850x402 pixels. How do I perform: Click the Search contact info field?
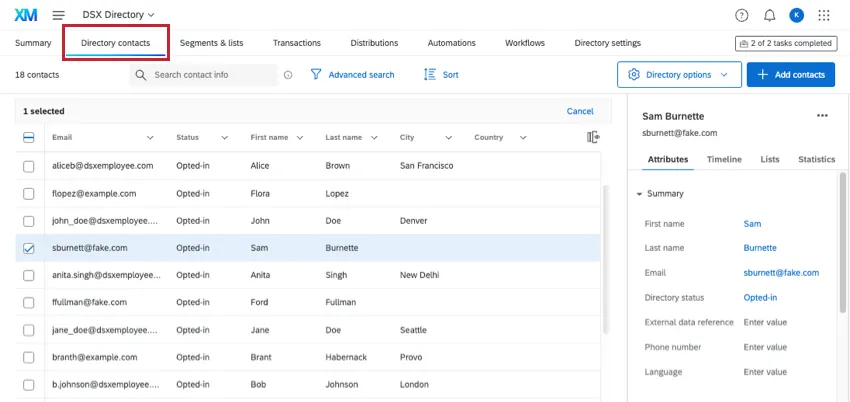coord(212,75)
